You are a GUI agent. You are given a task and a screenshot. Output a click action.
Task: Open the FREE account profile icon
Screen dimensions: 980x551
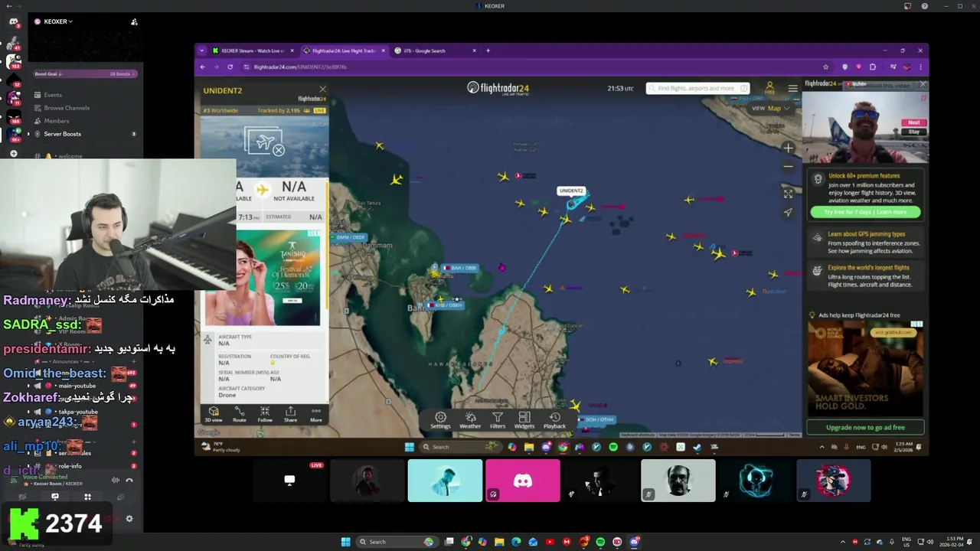tap(770, 88)
